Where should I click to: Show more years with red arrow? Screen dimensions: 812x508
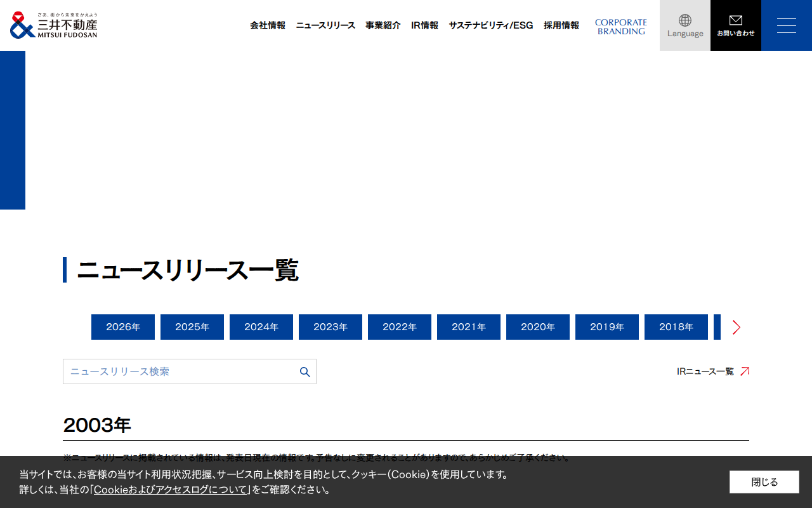(736, 327)
